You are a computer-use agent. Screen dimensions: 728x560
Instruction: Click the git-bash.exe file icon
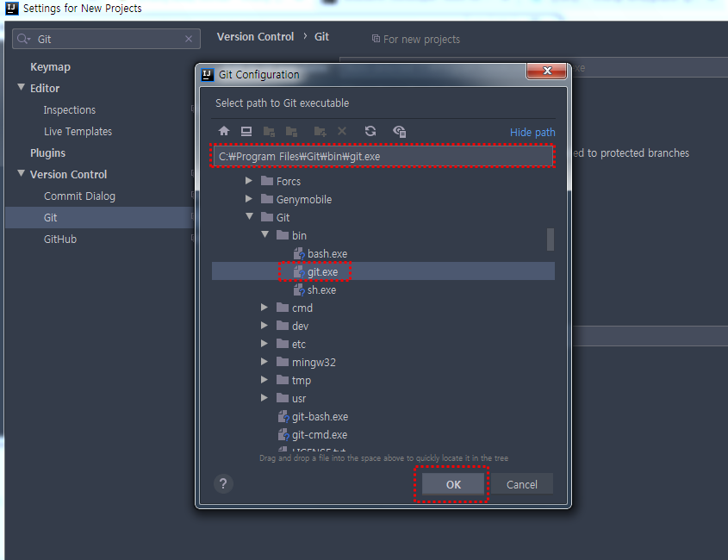pyautogui.click(x=283, y=417)
